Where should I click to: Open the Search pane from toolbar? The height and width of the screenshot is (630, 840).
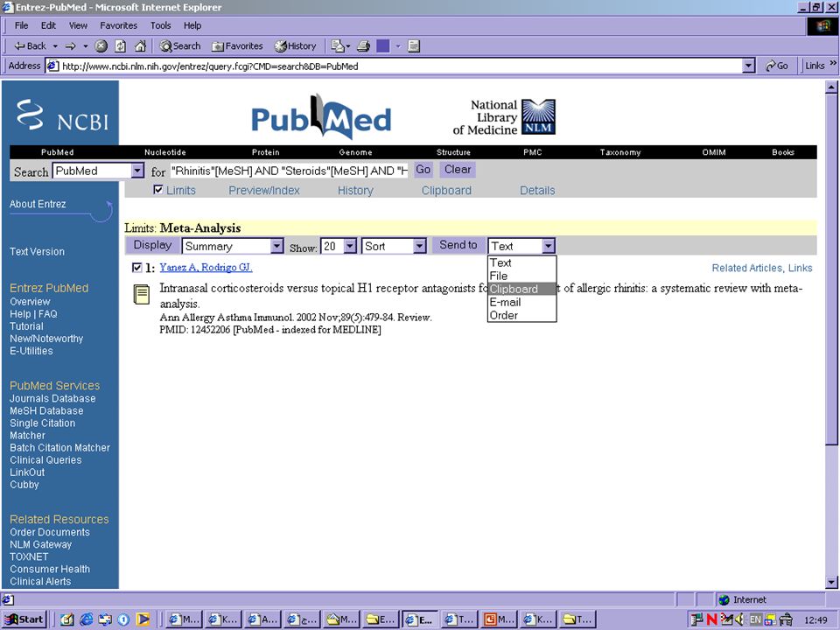180,46
